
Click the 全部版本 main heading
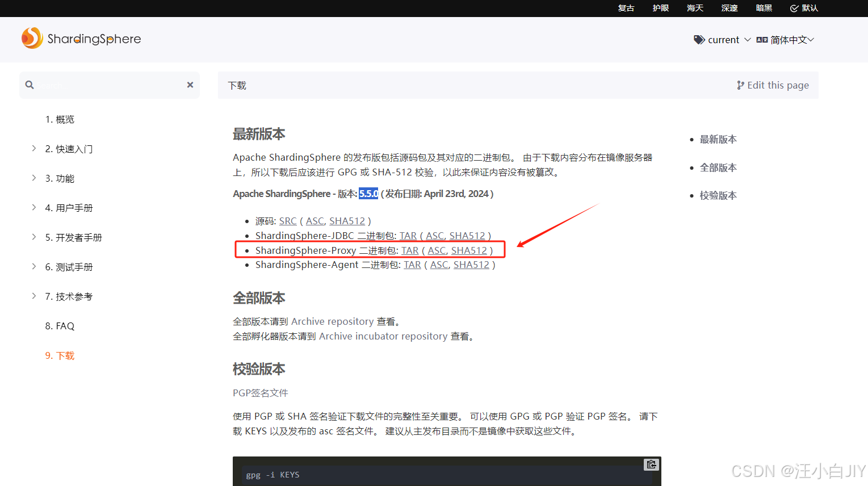[x=259, y=298]
